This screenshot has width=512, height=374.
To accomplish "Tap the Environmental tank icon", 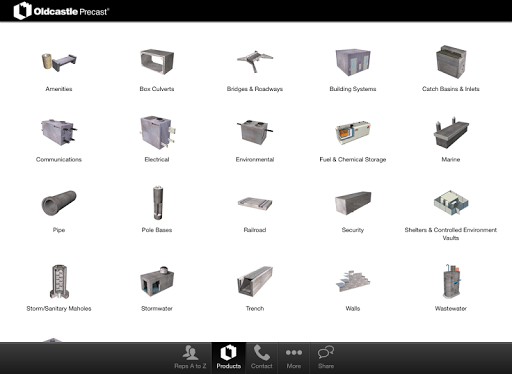I will [x=255, y=132].
